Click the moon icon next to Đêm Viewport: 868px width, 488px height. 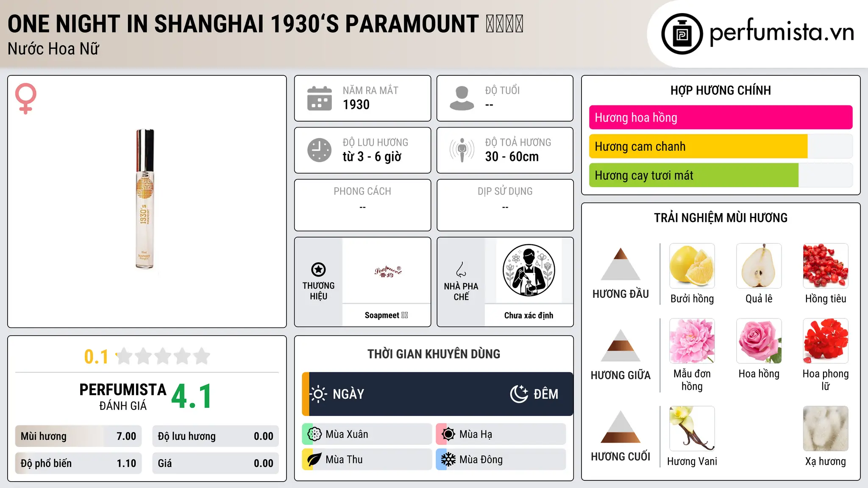pyautogui.click(x=519, y=394)
